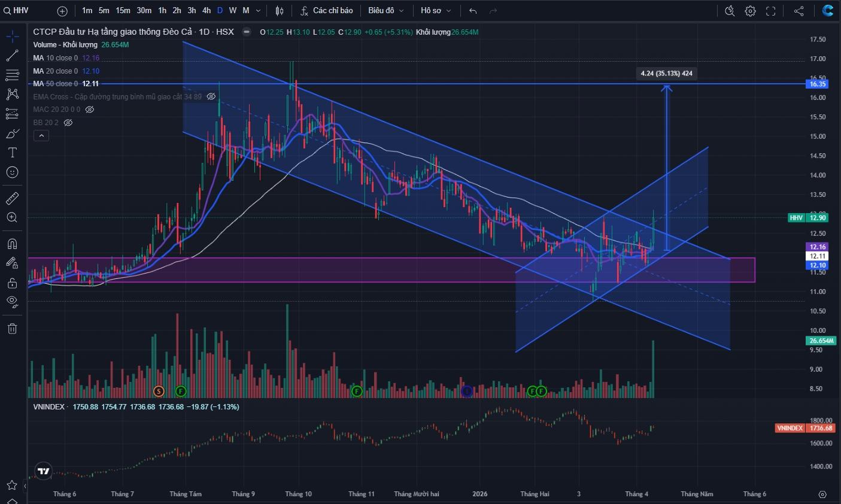The width and height of the screenshot is (841, 504).
Task: Unhide the MAC 20 20 indicator
Action: click(x=90, y=110)
